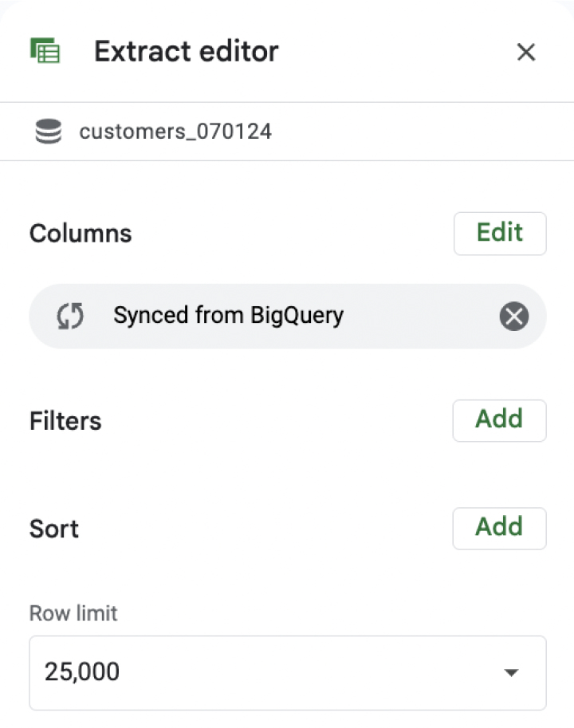Select the Synced from BigQuery chip

tap(287, 316)
